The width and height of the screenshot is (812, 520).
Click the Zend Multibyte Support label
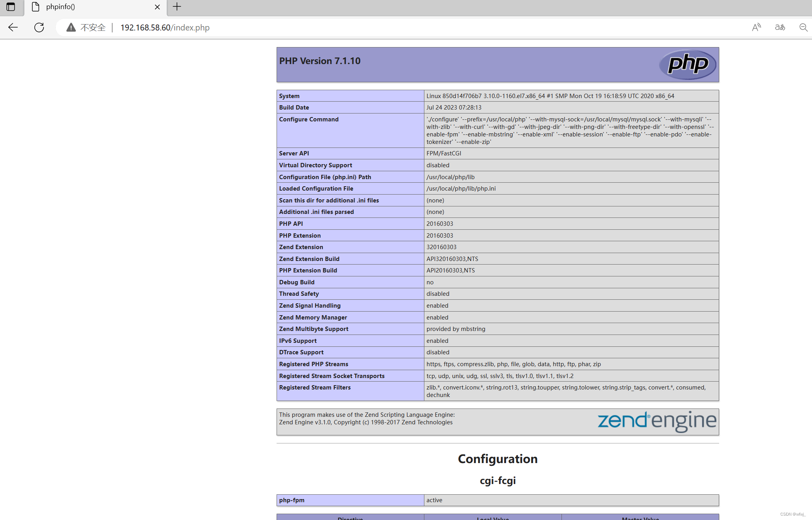point(314,329)
